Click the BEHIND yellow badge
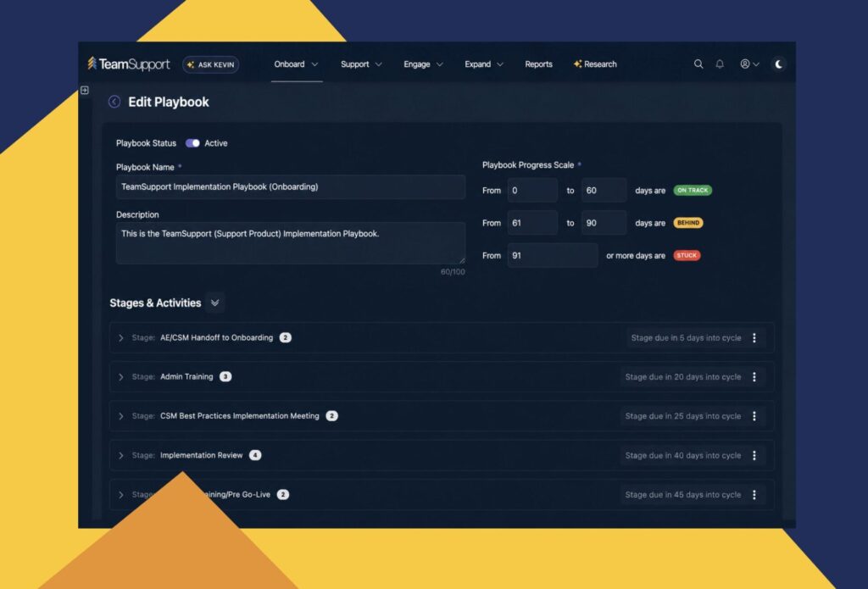Image resolution: width=868 pixels, height=589 pixels. tap(688, 223)
